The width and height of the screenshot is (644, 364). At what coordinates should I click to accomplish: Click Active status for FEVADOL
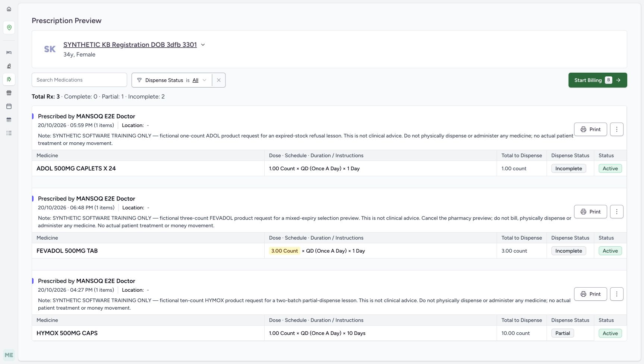tap(610, 251)
